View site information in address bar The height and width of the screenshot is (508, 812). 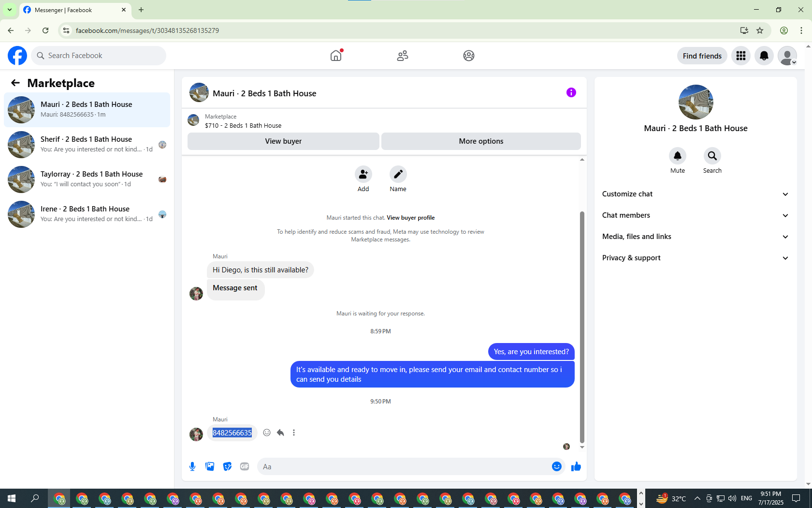[x=66, y=30]
